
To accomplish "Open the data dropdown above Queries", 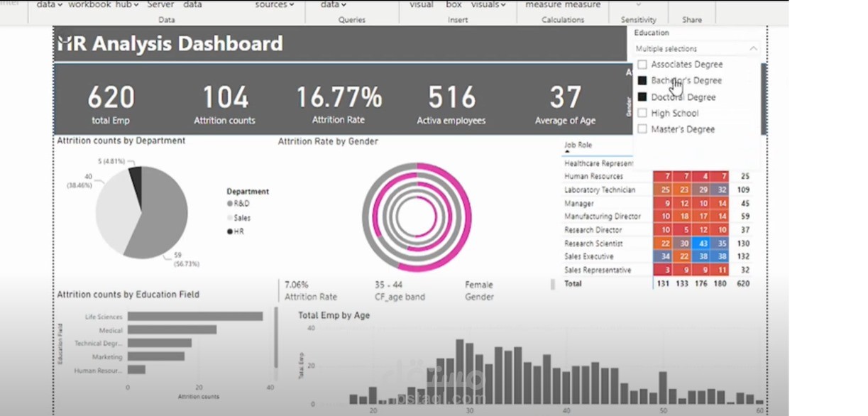I will tap(332, 4).
